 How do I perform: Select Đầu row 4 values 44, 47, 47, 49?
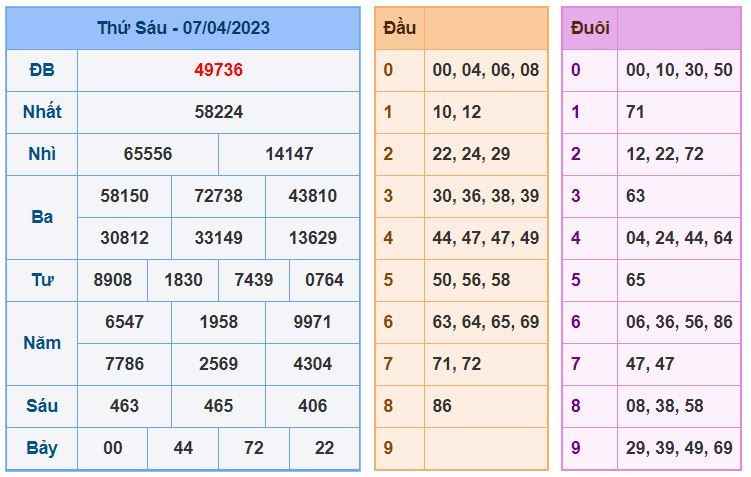486,238
